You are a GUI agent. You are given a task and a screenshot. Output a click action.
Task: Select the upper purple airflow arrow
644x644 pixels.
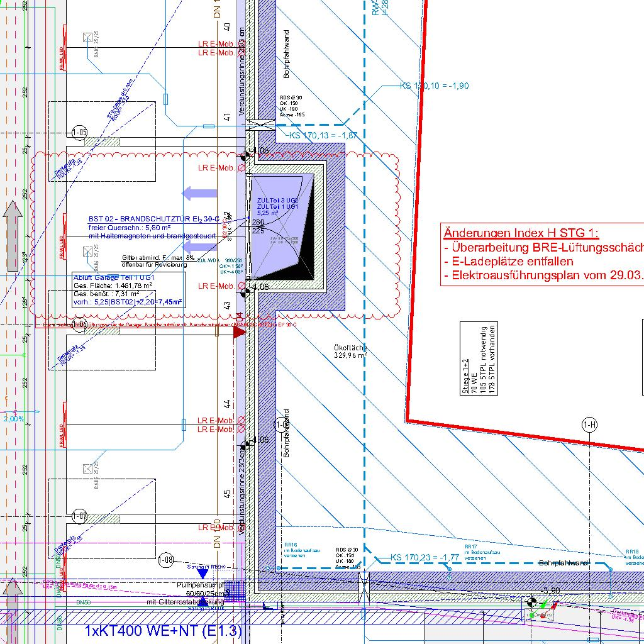[199, 192]
